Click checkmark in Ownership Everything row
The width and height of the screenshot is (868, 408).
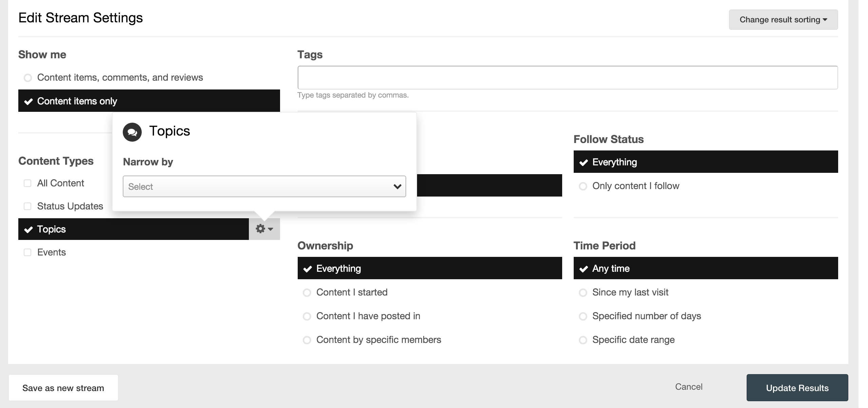click(x=307, y=269)
